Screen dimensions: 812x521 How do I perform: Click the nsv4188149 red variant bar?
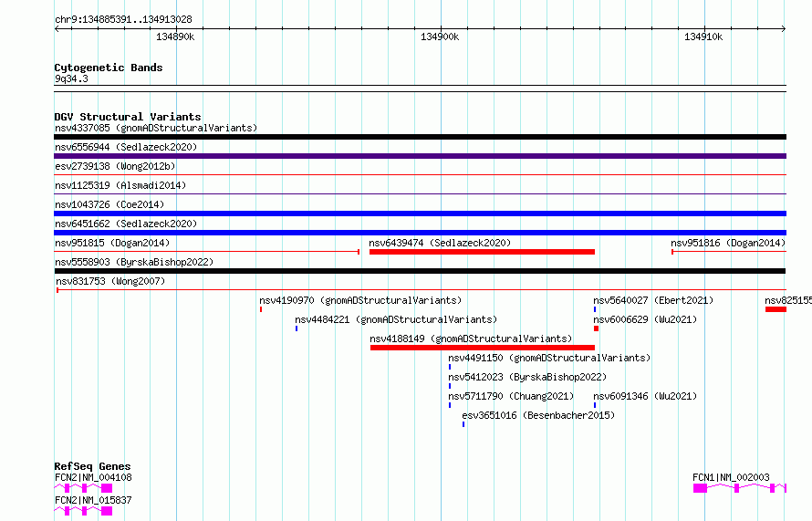tap(483, 348)
